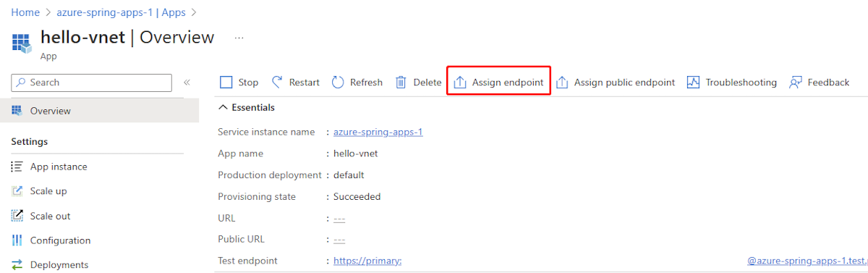Open the more options ellipsis
868x273 pixels.
(239, 38)
